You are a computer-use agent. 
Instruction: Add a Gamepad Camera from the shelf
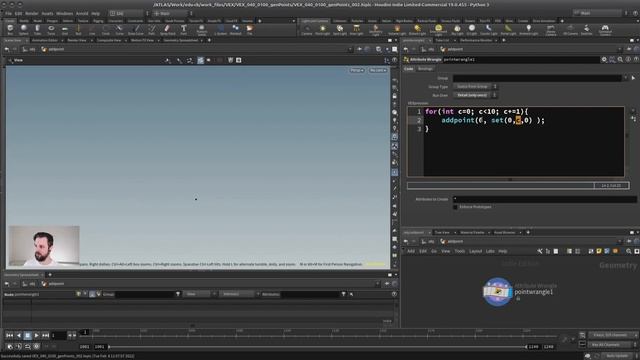(605, 29)
